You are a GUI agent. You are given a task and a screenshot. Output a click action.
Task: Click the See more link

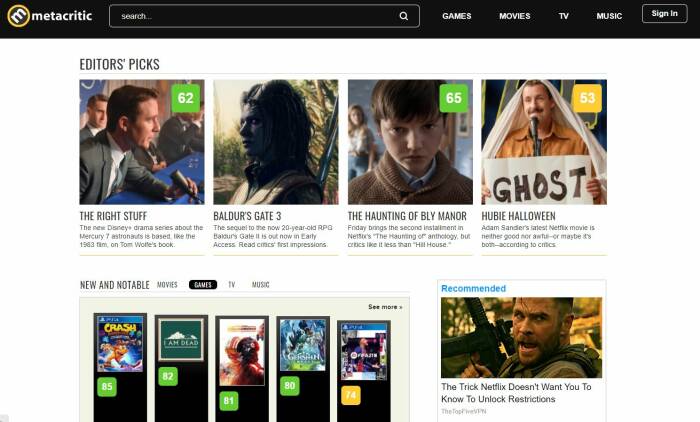385,307
